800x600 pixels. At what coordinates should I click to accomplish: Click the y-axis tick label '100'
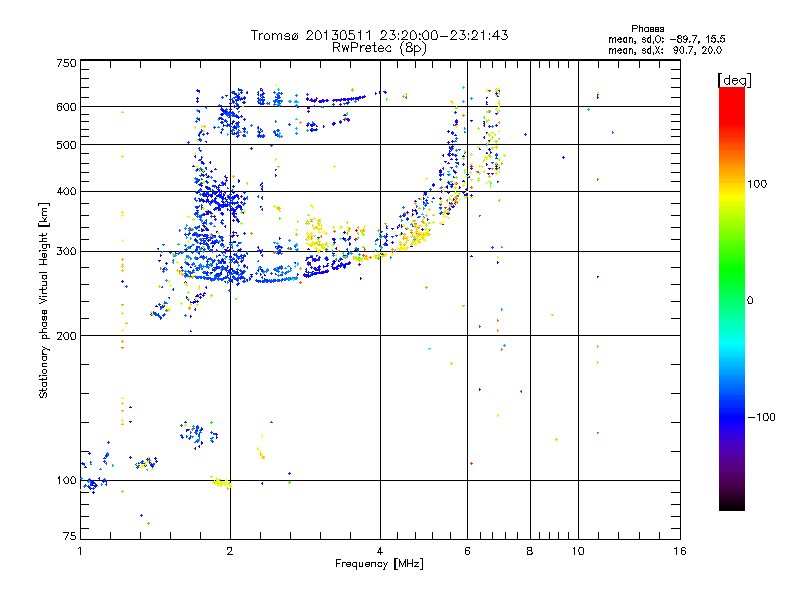click(66, 481)
